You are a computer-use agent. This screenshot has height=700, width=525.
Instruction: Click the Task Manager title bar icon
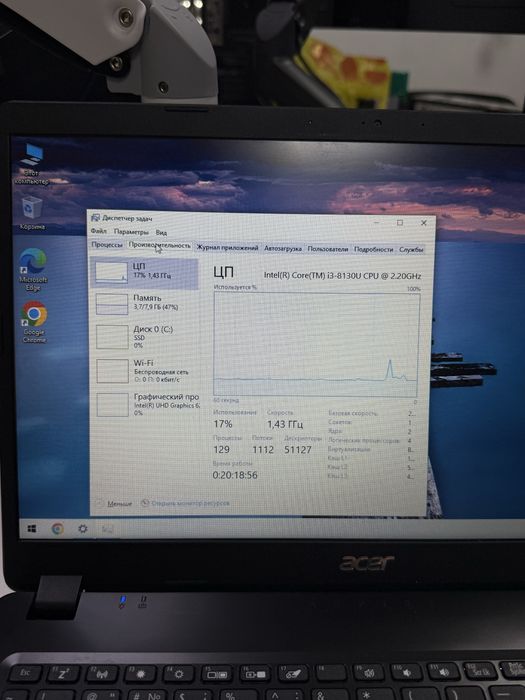tap(95, 217)
